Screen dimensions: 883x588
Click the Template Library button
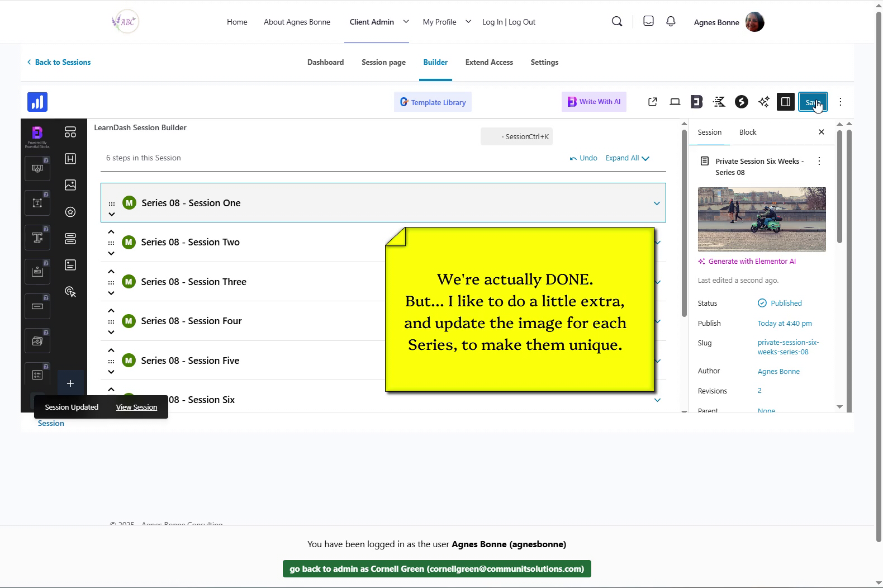pyautogui.click(x=433, y=102)
